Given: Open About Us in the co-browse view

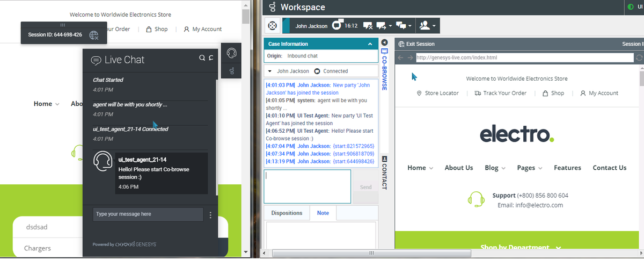Looking at the screenshot, I should click(x=459, y=168).
